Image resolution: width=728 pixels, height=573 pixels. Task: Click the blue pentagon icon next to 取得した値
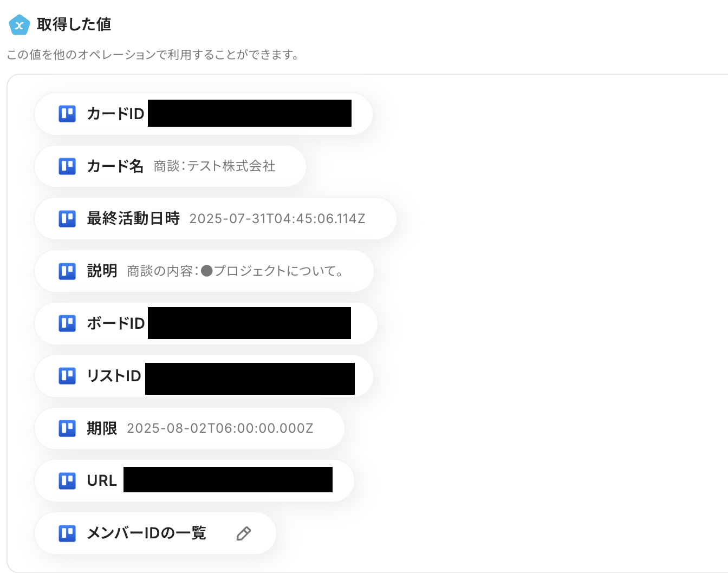pos(19,25)
